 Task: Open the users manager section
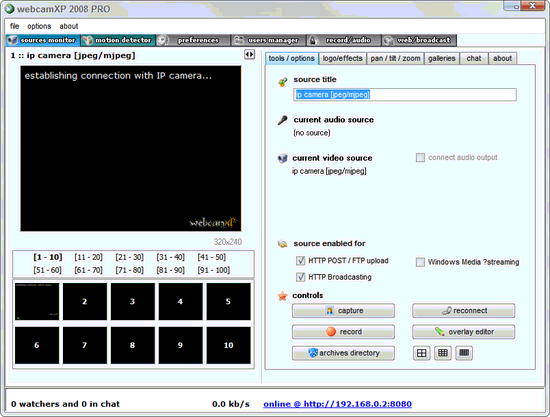pyautogui.click(x=268, y=40)
